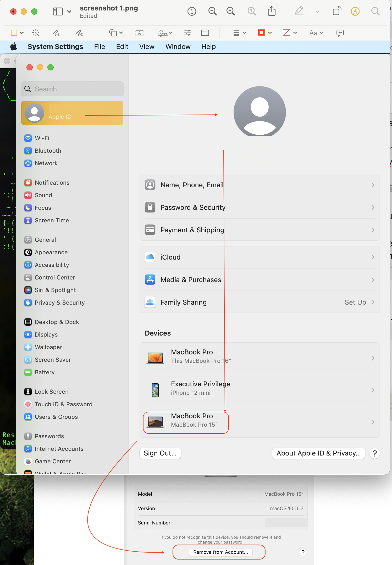Open the Window menu
This screenshot has height=565, width=392.
[x=178, y=47]
